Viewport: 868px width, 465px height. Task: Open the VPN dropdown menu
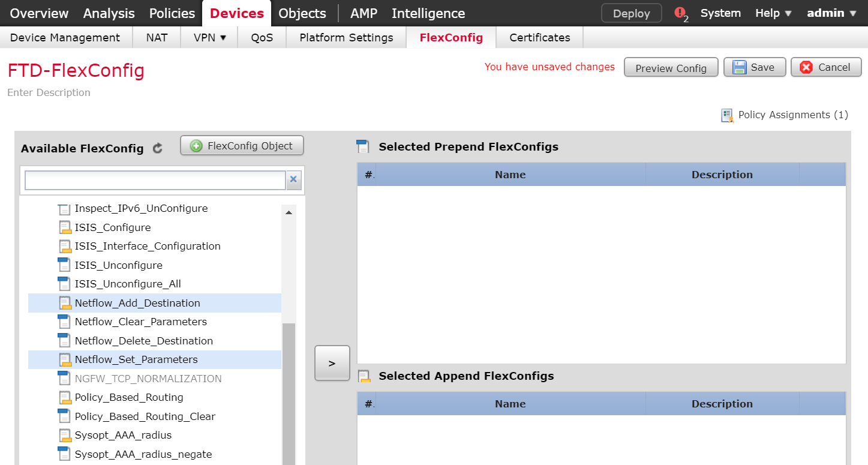pyautogui.click(x=211, y=37)
